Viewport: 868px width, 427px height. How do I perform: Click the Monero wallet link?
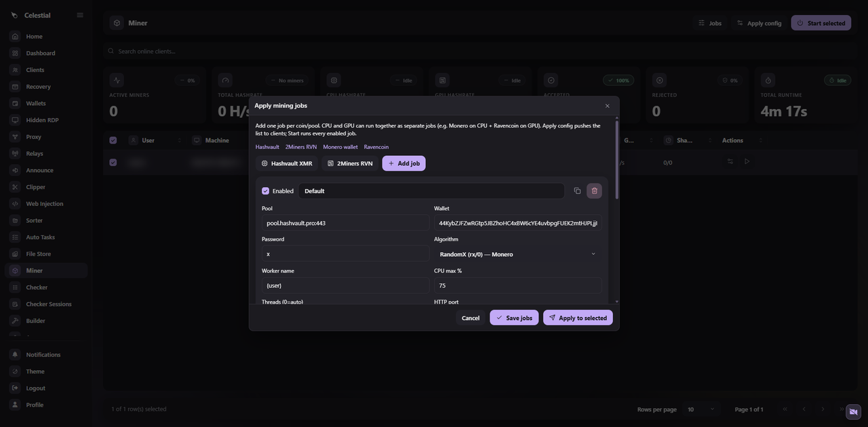(x=340, y=147)
